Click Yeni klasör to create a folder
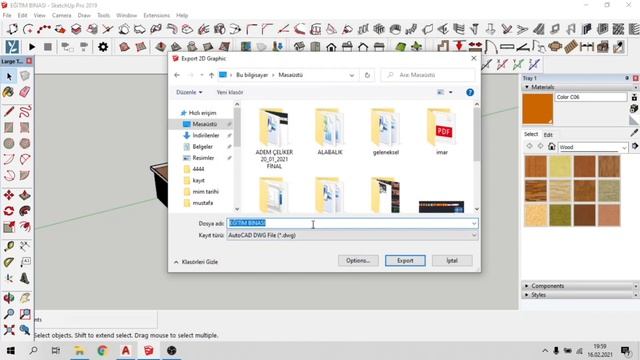 230,92
